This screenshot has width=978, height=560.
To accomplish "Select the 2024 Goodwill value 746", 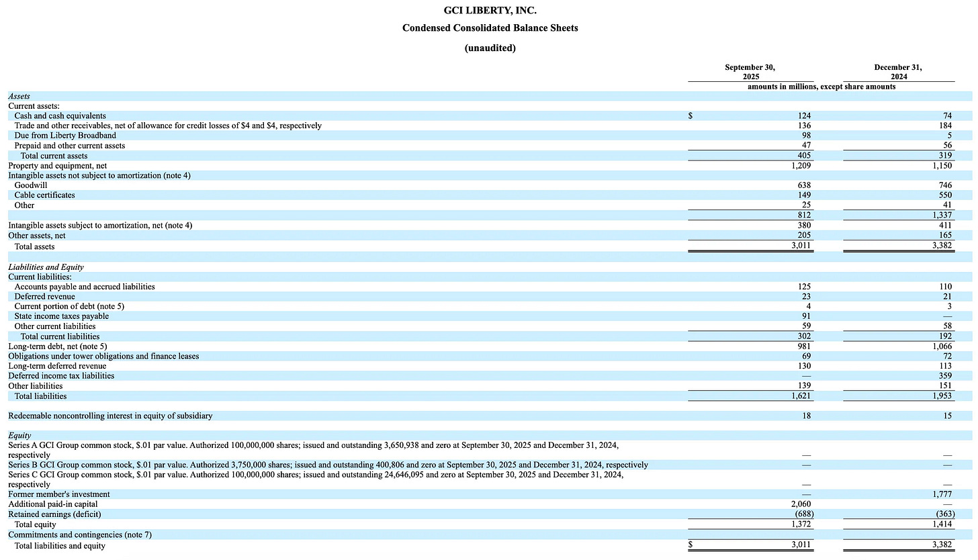I will [x=946, y=185].
